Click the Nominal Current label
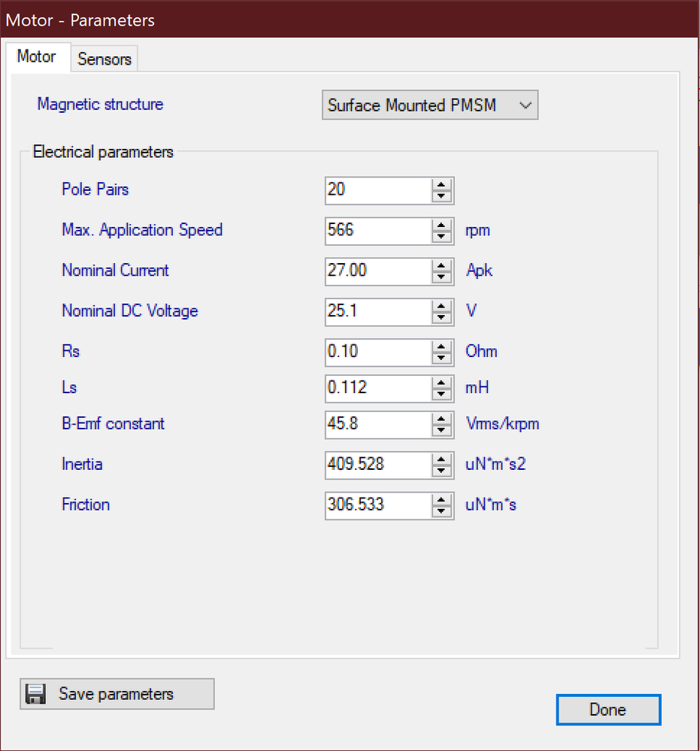The height and width of the screenshot is (751, 700). pos(116,270)
